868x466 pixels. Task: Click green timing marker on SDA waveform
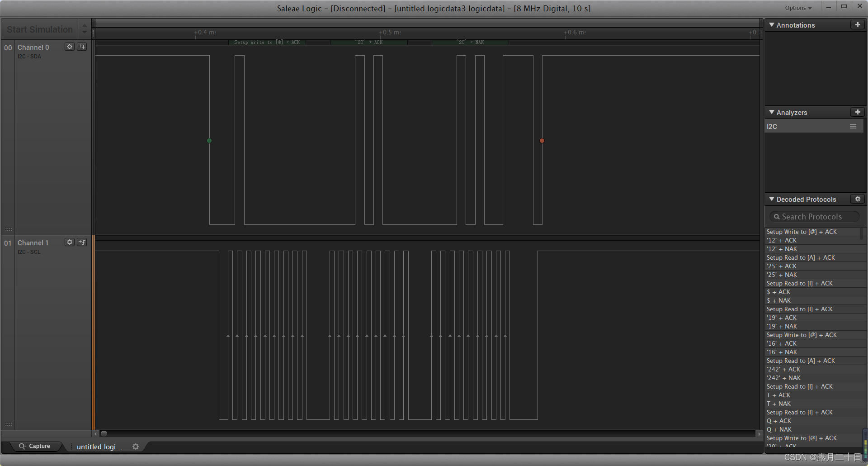[209, 141]
